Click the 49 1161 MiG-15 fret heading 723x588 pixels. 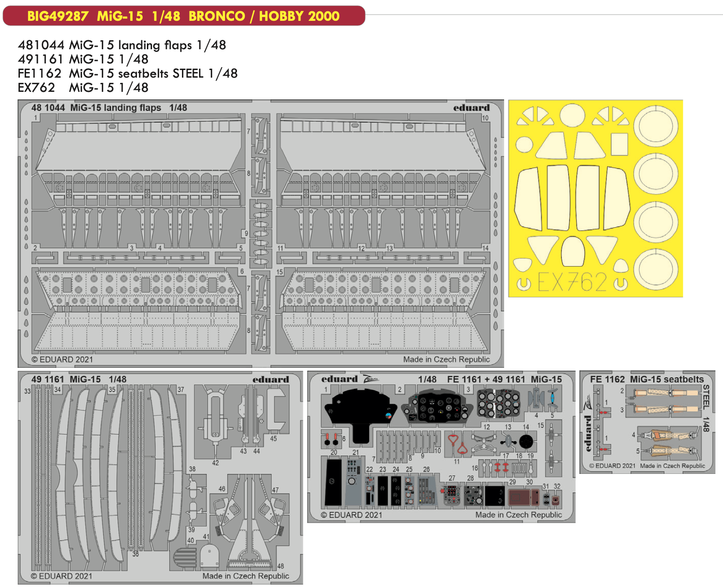coord(79,379)
